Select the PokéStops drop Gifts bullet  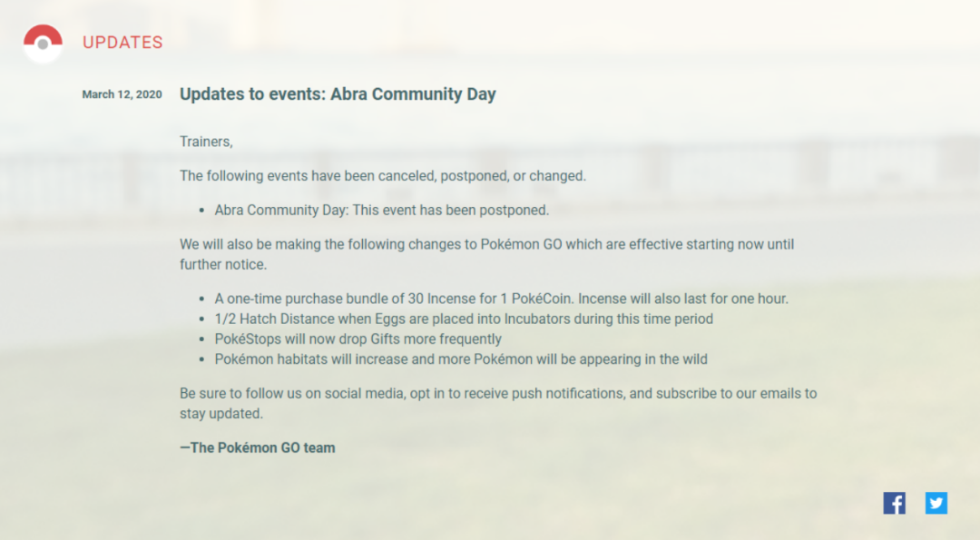pos(358,339)
